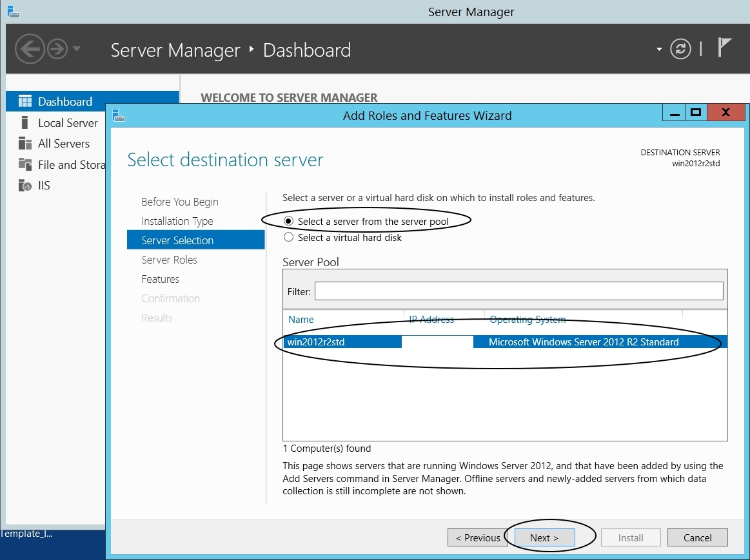This screenshot has width=750, height=560.
Task: Open the Before You Begin step
Action: [x=180, y=202]
